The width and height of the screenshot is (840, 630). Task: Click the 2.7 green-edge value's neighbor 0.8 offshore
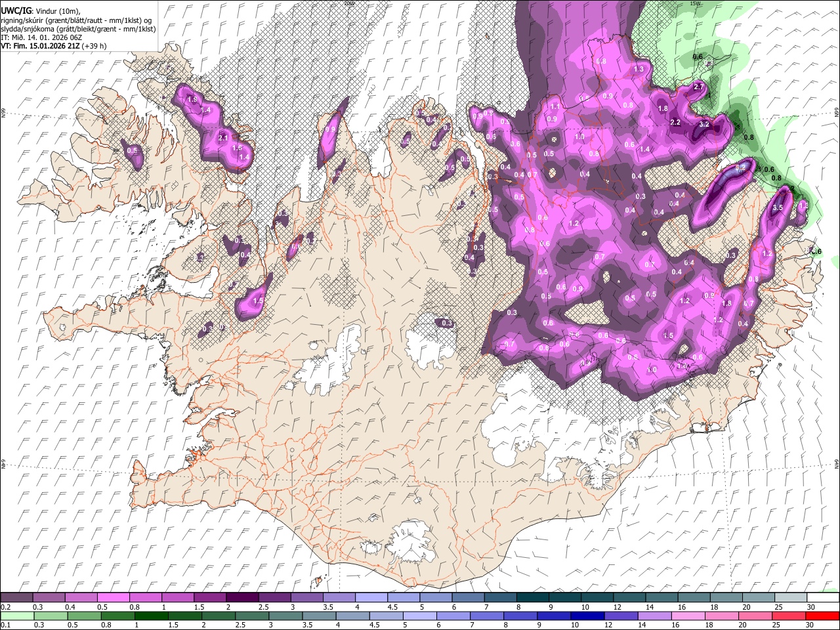(x=749, y=138)
